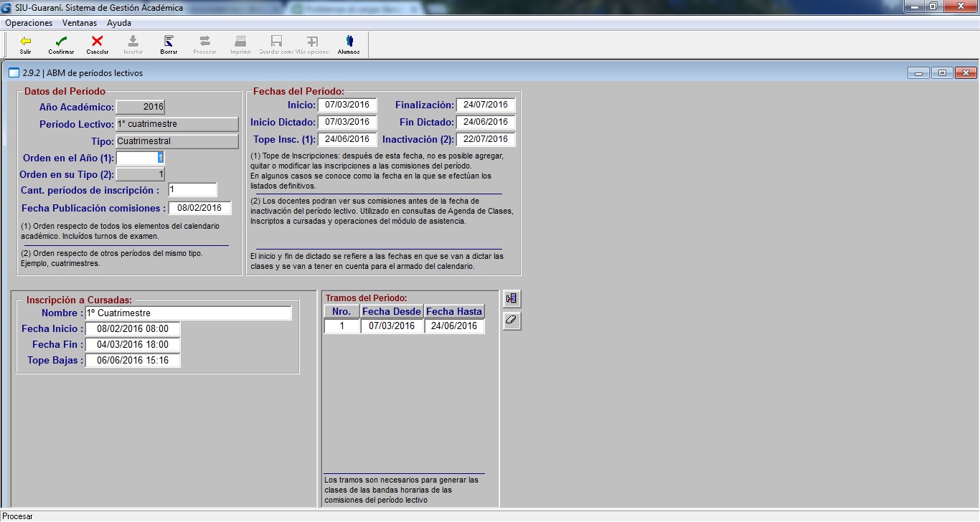Edit the Nombre field under Inscripción a Cursadas
The height and width of the screenshot is (522, 980).
tap(189, 313)
